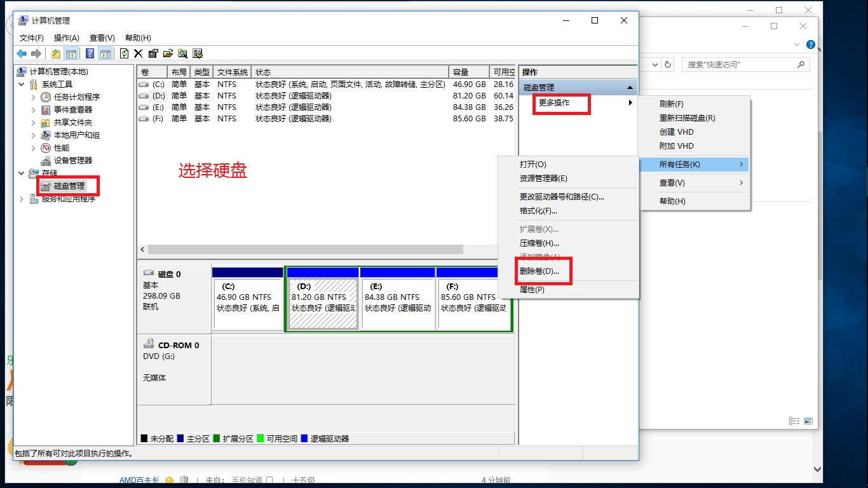Choose Format (格式化) in the context menu
This screenshot has height=488, width=868.
[x=568, y=211]
